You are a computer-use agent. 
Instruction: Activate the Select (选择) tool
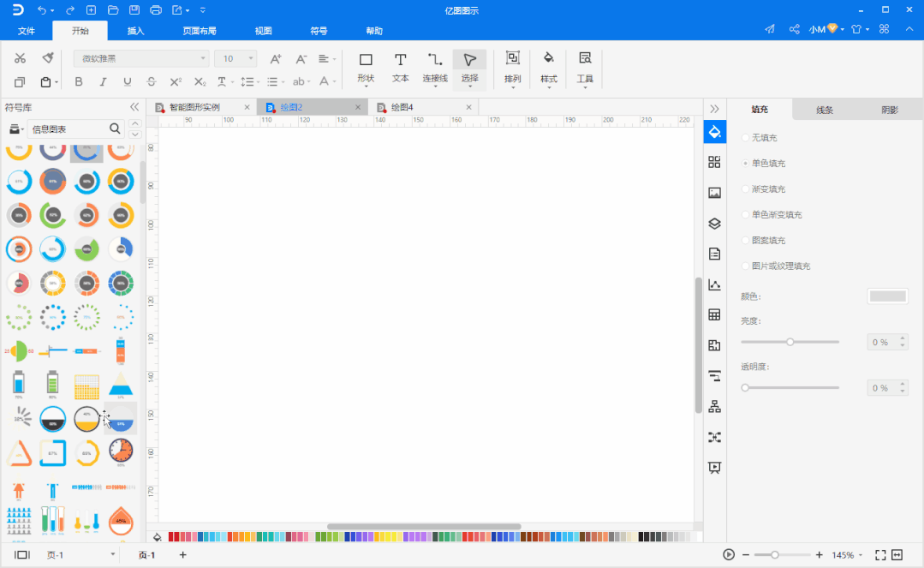click(x=469, y=69)
